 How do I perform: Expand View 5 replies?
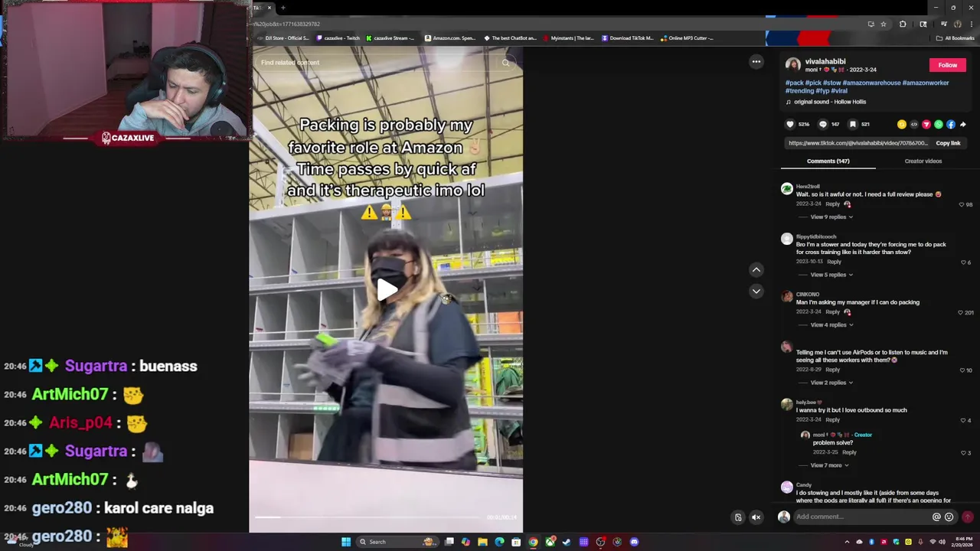click(831, 275)
